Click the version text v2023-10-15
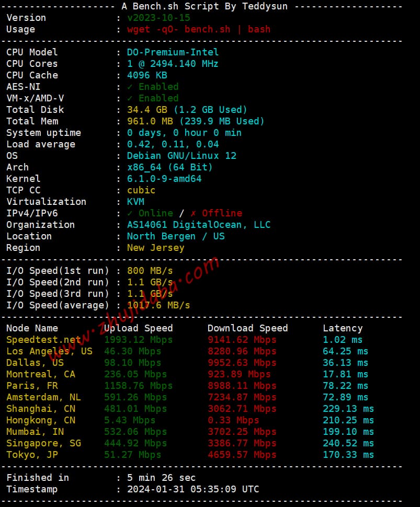The height and width of the screenshot is (507, 420). pos(158,18)
